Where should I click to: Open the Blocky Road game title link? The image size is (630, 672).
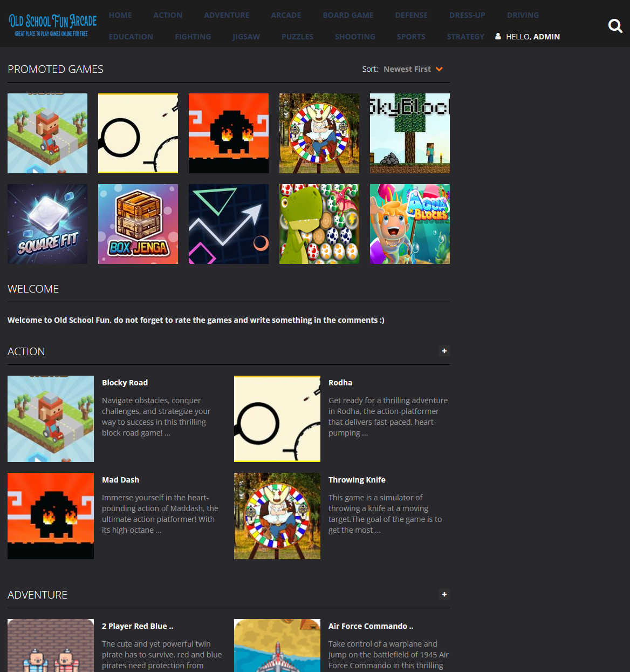pos(125,383)
